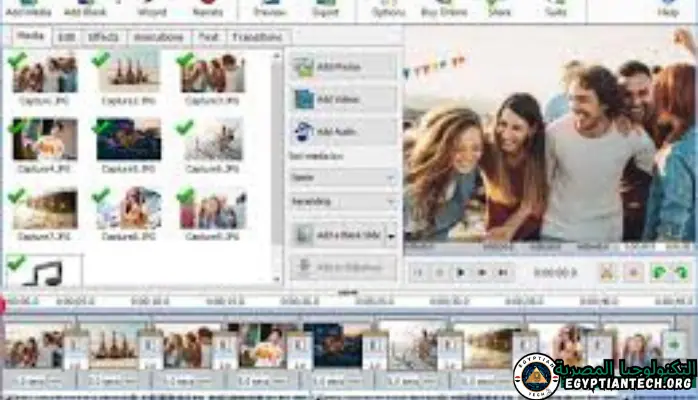Click the timeline ruler to move the playhead
Viewport: 698px width, 400px height.
coord(300,300)
